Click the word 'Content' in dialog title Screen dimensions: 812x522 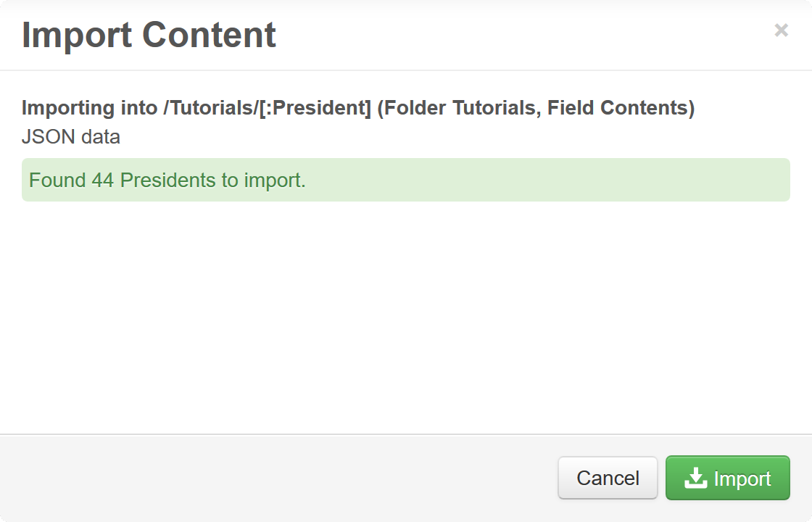coord(210,35)
